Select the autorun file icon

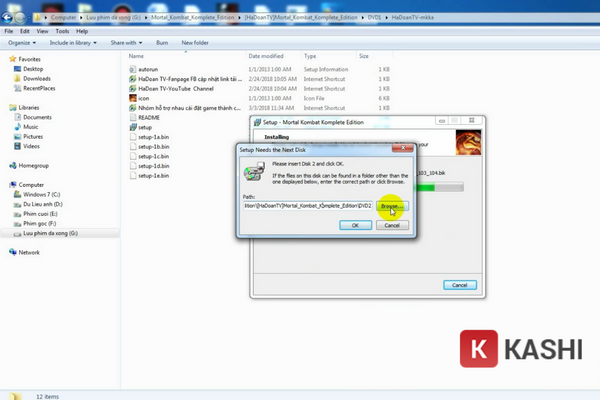click(133, 68)
